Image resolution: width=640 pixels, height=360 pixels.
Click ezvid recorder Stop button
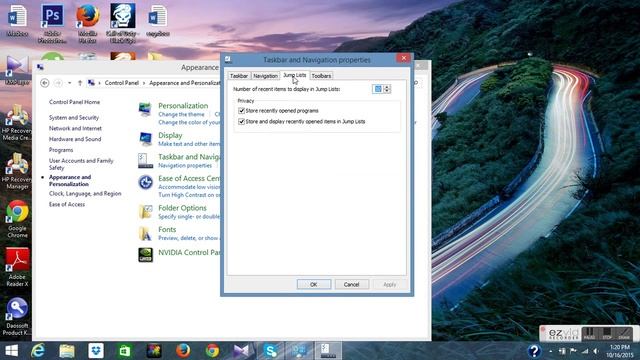pyautogui.click(x=607, y=333)
